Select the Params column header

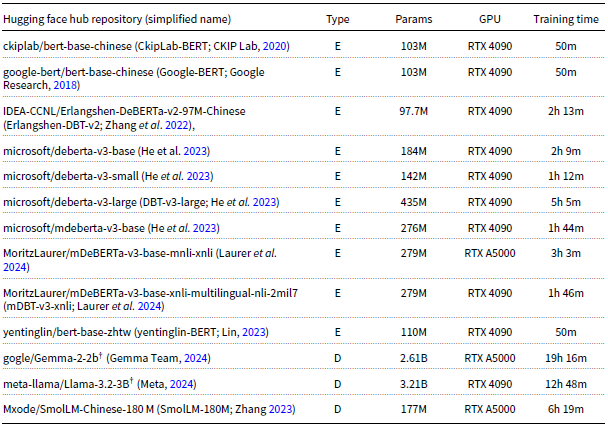point(413,19)
